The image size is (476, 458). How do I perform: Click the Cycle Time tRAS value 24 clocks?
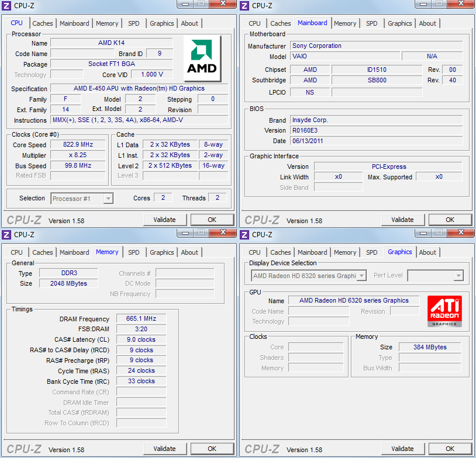[141, 370]
